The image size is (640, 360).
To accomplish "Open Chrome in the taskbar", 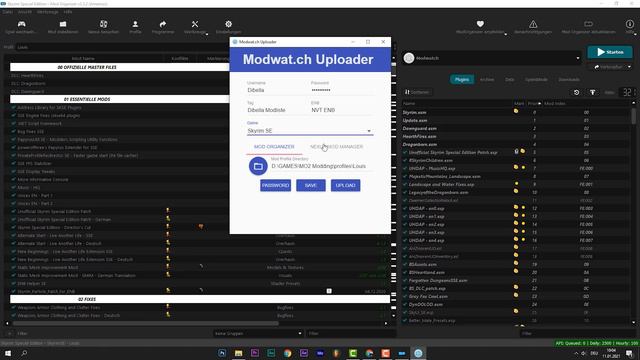I will click(x=287, y=353).
